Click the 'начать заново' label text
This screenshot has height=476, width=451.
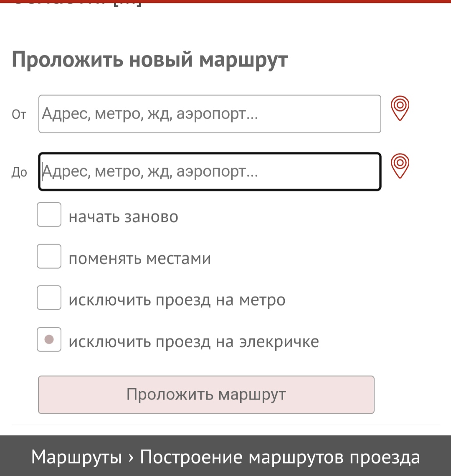123,217
